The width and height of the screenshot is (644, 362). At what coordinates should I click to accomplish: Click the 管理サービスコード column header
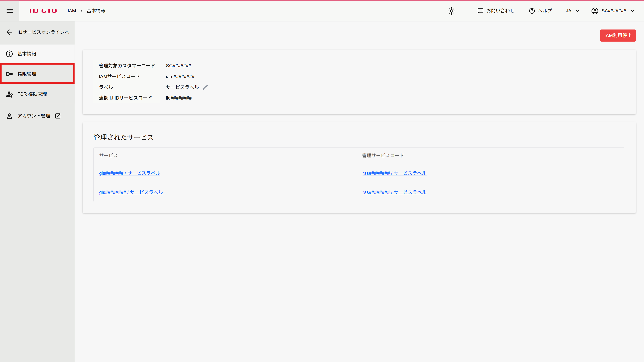tap(383, 155)
